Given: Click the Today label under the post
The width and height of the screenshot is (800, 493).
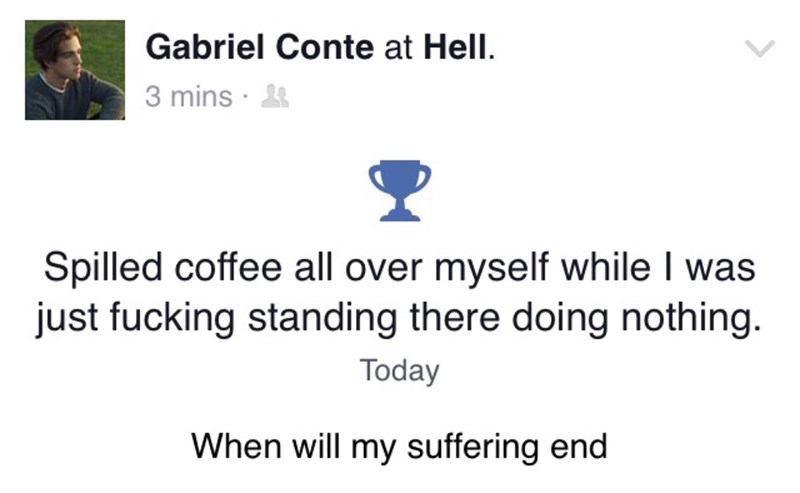Looking at the screenshot, I should pos(399,370).
